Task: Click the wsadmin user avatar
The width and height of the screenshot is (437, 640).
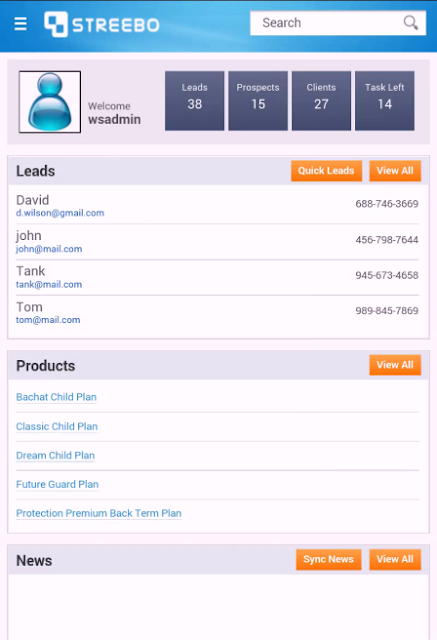Action: (x=50, y=102)
